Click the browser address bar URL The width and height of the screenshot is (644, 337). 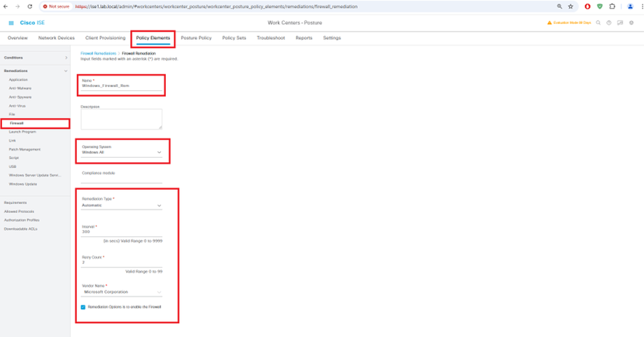(216, 6)
